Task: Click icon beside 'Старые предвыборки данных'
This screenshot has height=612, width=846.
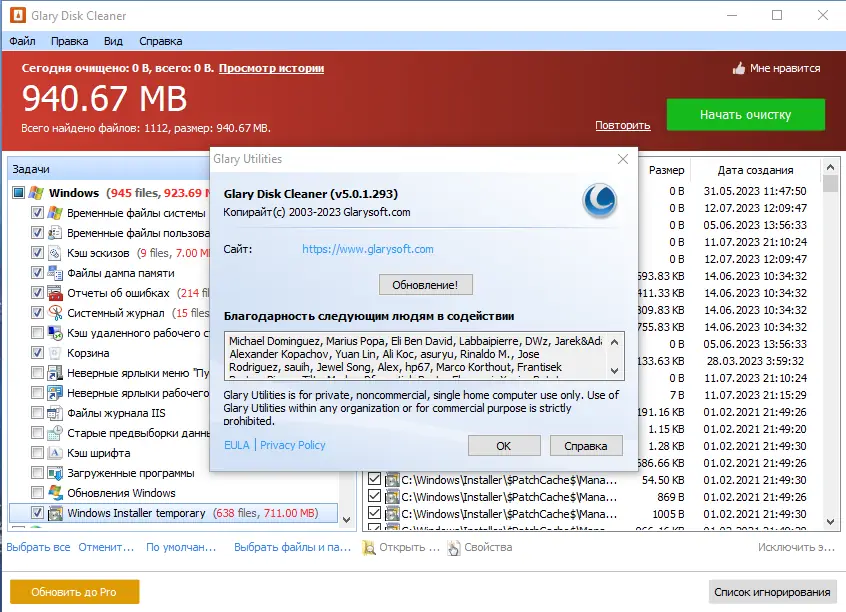Action: coord(55,433)
